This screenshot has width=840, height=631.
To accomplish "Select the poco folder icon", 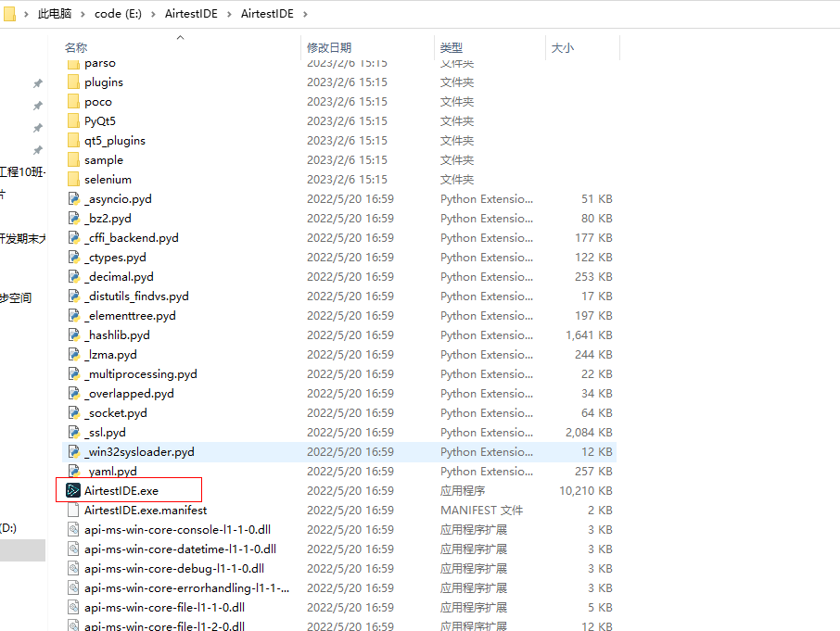I will pyautogui.click(x=73, y=101).
